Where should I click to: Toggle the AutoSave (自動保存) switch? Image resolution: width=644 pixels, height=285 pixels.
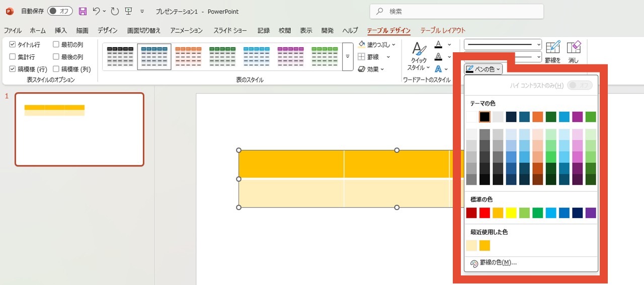pos(59,11)
